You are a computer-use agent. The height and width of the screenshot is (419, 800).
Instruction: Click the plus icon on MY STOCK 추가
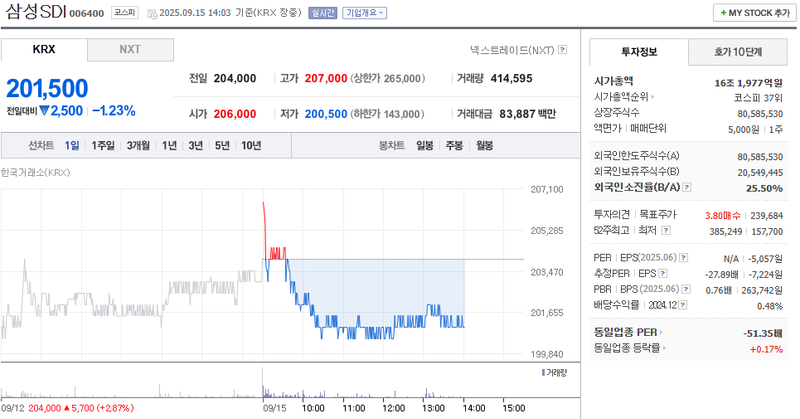(723, 13)
